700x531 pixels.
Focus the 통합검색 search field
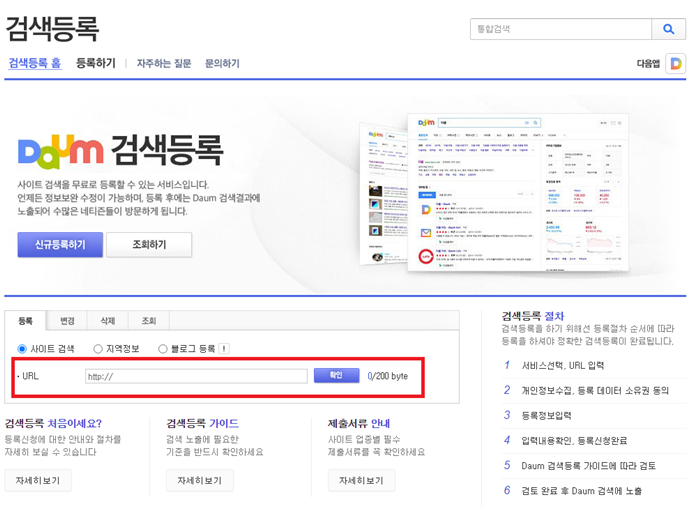(x=561, y=29)
